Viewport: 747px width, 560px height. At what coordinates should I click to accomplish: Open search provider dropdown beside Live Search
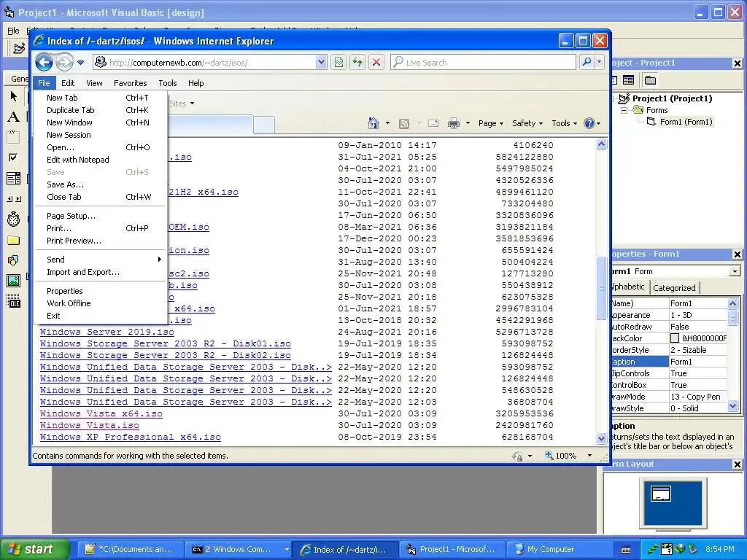coord(600,62)
